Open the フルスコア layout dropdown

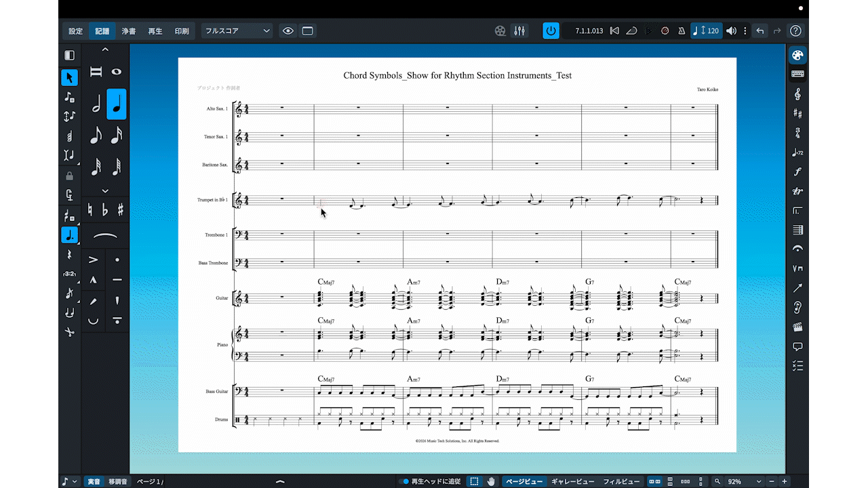[237, 30]
